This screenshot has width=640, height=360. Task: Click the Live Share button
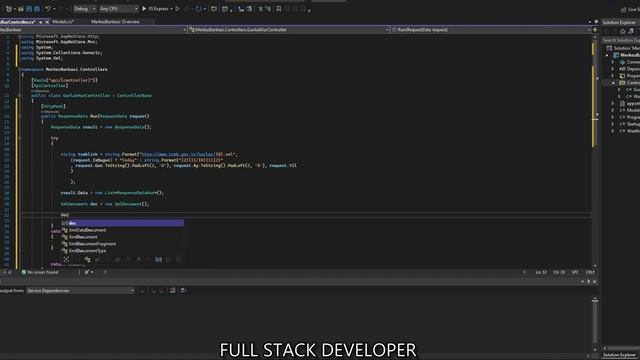click(x=631, y=9)
